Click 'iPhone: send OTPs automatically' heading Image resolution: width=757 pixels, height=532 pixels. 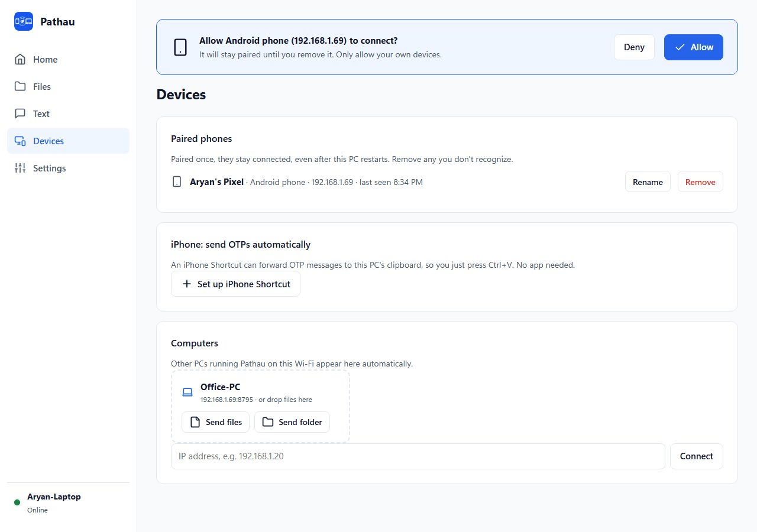(x=241, y=245)
